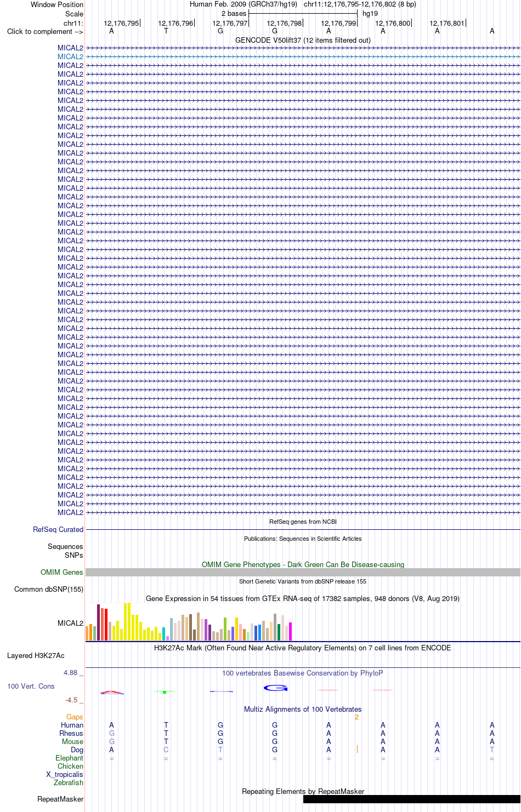Click the green square PhyloP conservation mark
The image size is (521, 812).
165,692
